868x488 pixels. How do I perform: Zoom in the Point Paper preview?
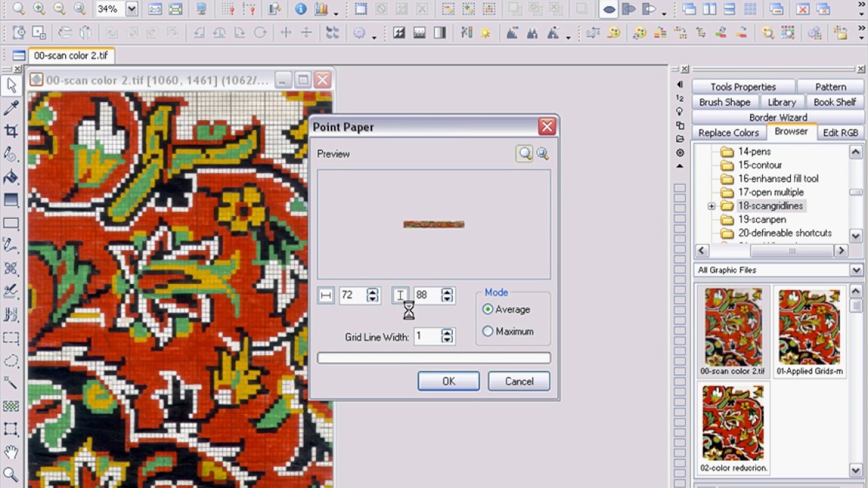(525, 154)
